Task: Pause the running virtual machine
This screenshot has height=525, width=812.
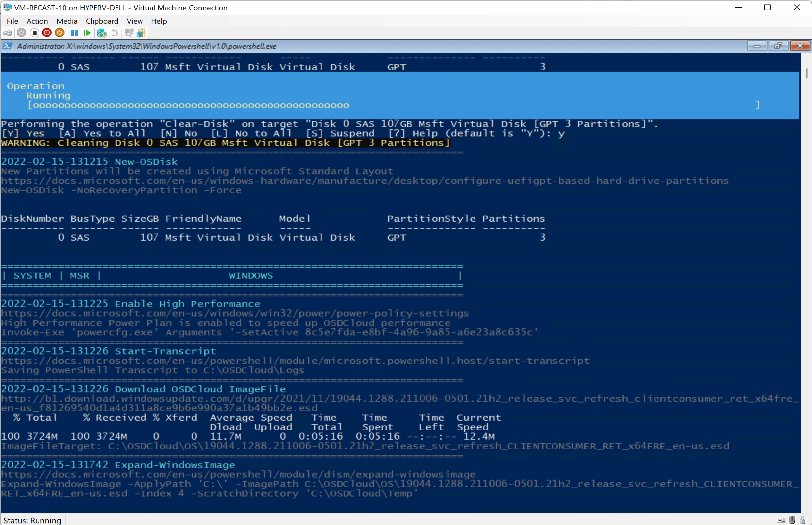Action: [x=75, y=33]
